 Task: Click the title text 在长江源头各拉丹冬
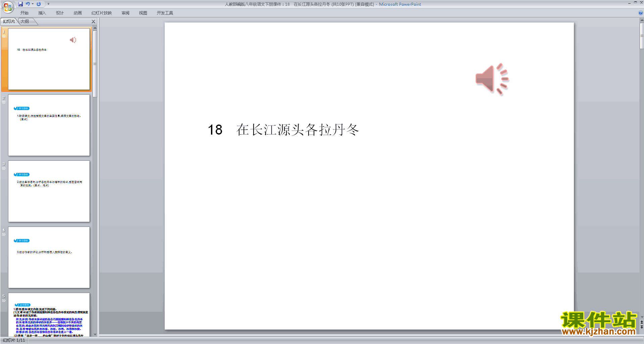(298, 130)
